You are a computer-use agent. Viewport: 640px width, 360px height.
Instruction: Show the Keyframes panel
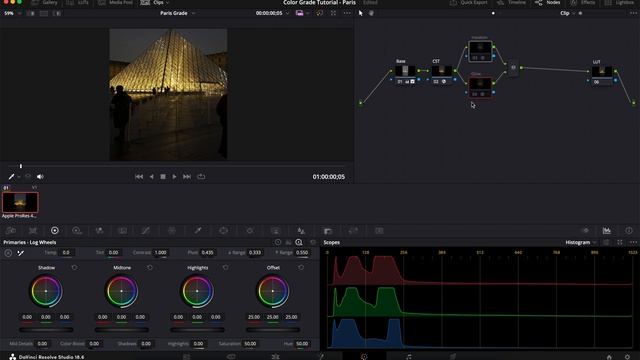coord(586,231)
